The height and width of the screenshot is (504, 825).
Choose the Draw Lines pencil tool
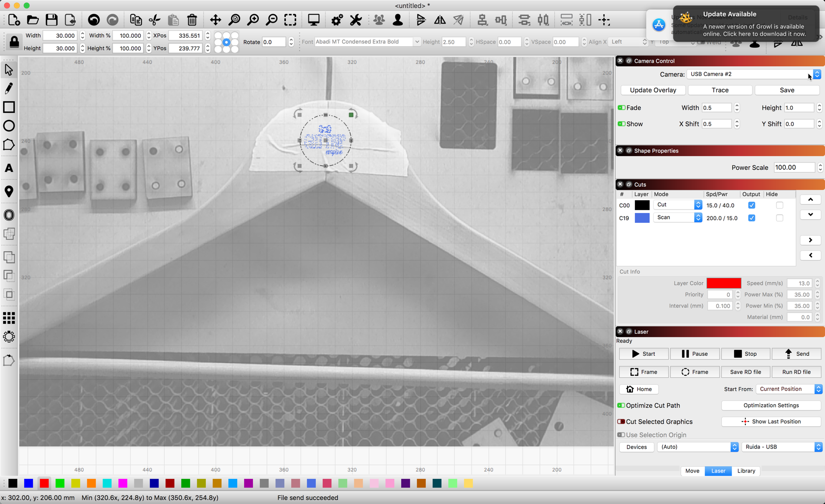[9, 88]
